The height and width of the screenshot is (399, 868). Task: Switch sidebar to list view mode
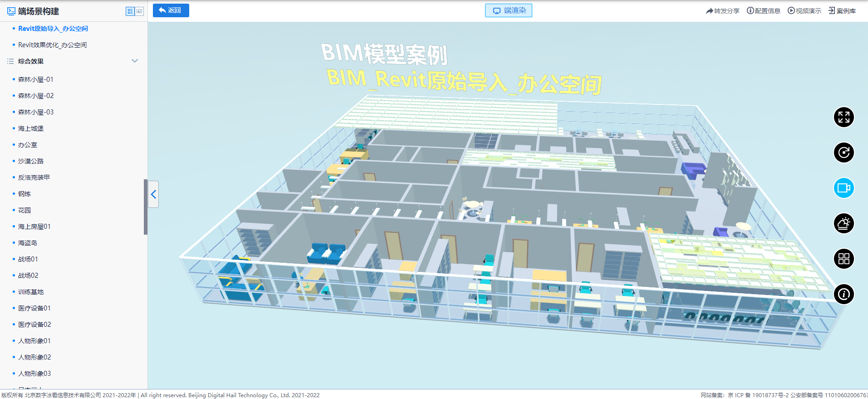[x=130, y=11]
